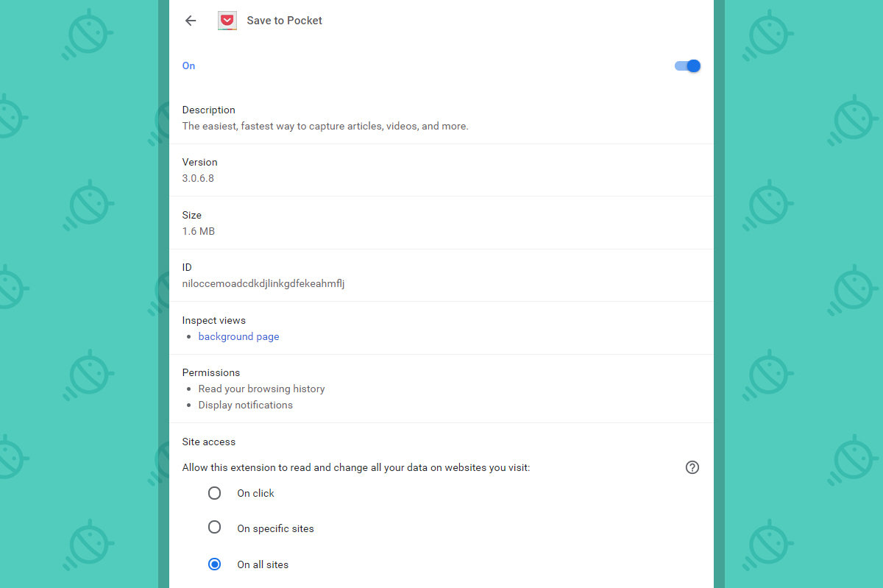Viewport: 883px width, 588px height.
Task: Click the Site access heading
Action: (x=209, y=442)
